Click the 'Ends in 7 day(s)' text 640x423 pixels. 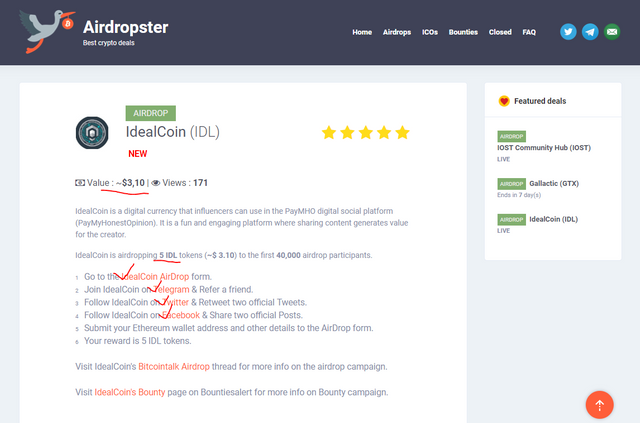(519, 195)
